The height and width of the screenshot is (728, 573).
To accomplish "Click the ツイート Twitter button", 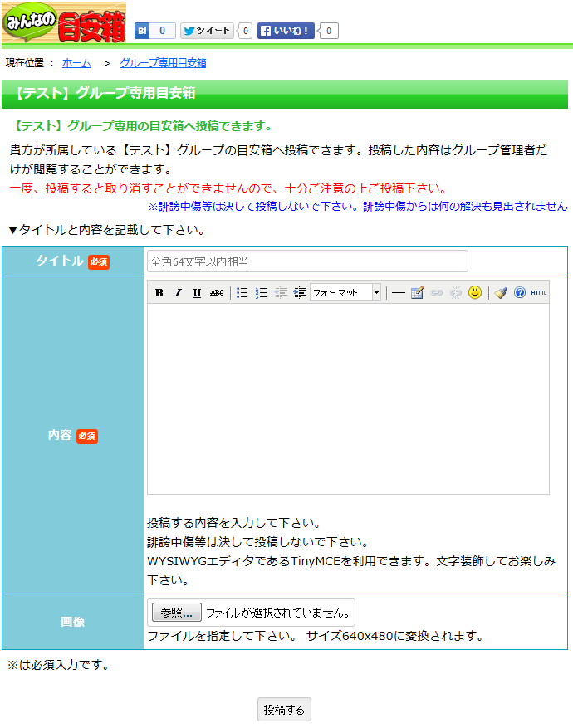I will pos(207,31).
